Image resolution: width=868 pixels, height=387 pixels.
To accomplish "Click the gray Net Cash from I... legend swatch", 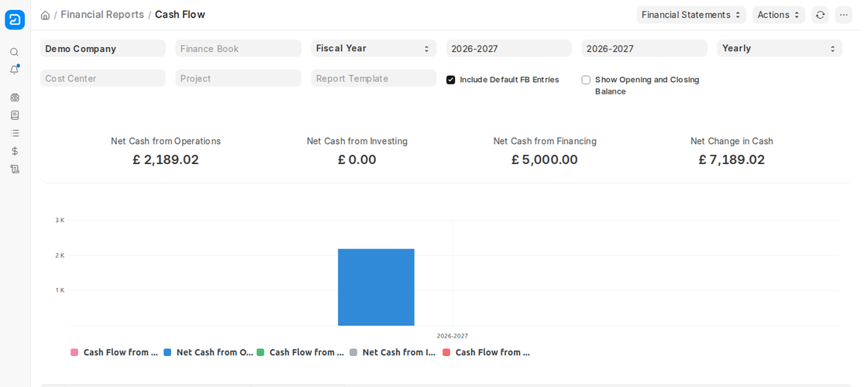I will (x=353, y=352).
